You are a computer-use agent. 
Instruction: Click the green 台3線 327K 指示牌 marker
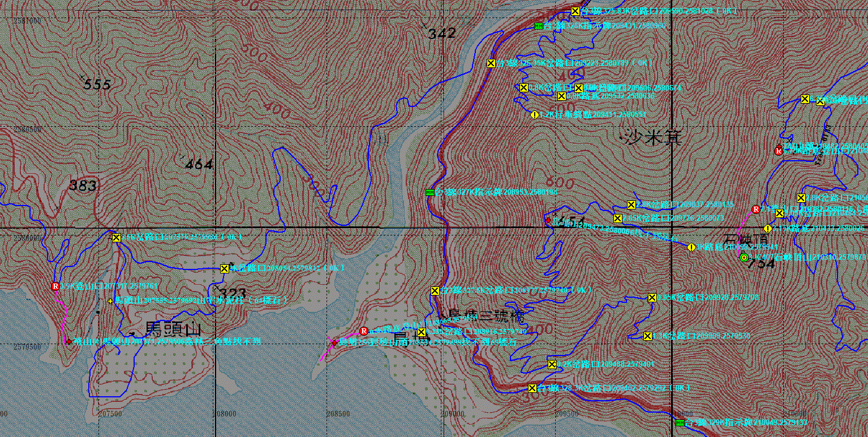pyautogui.click(x=429, y=192)
